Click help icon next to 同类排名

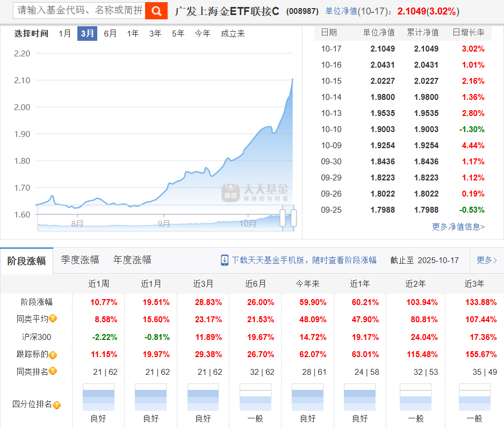point(53,371)
